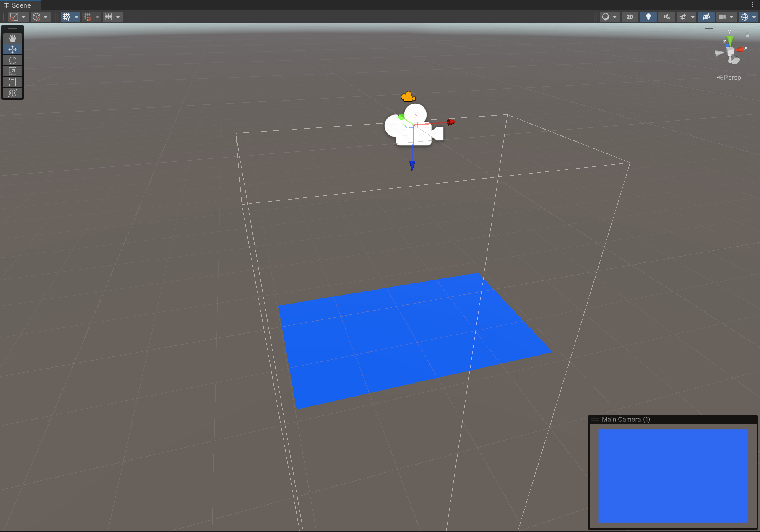Expand the grid visibility options arrow
Image resolution: width=760 pixels, height=532 pixels.
coord(76,17)
